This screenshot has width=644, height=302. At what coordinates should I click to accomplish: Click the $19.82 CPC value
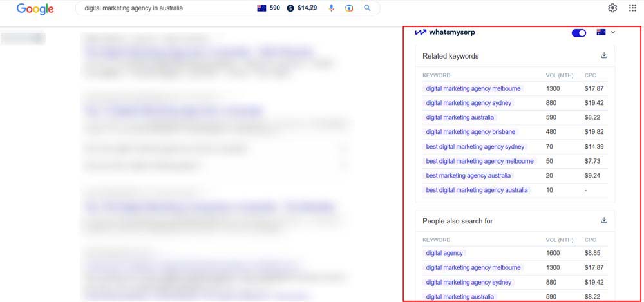[594, 132]
